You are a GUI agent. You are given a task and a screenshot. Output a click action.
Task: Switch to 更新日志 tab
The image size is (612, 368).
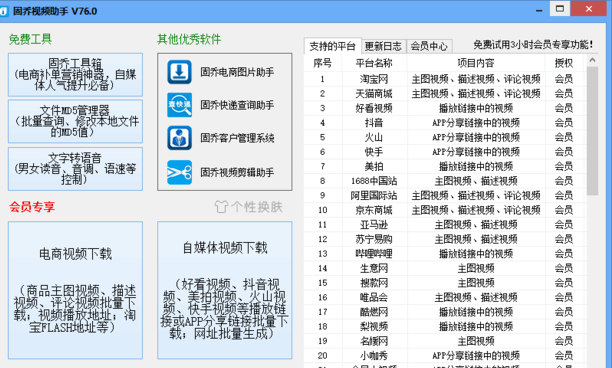coord(383,46)
